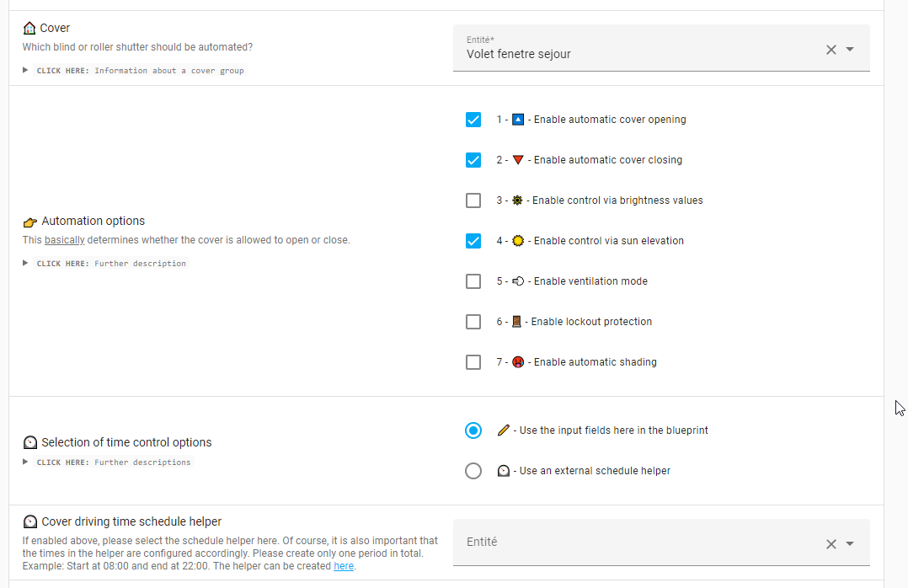
Task: Click the clock icon beside Cover driving time schedule helper
Action: tap(30, 522)
